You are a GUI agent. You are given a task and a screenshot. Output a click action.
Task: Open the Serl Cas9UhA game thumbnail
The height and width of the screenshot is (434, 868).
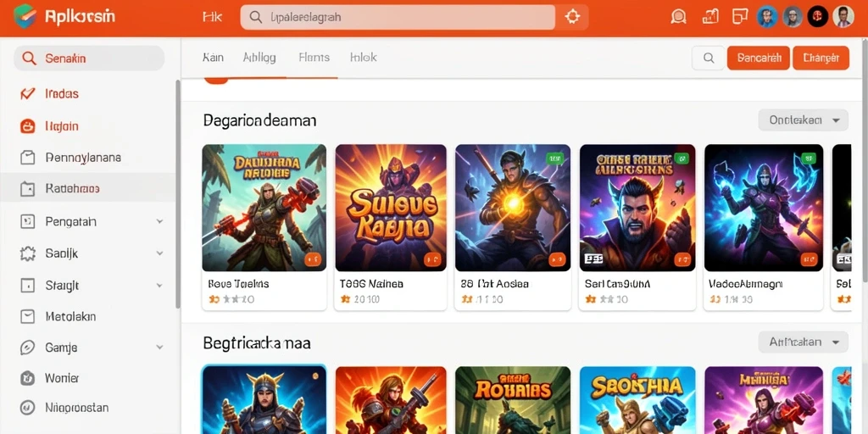pos(637,208)
